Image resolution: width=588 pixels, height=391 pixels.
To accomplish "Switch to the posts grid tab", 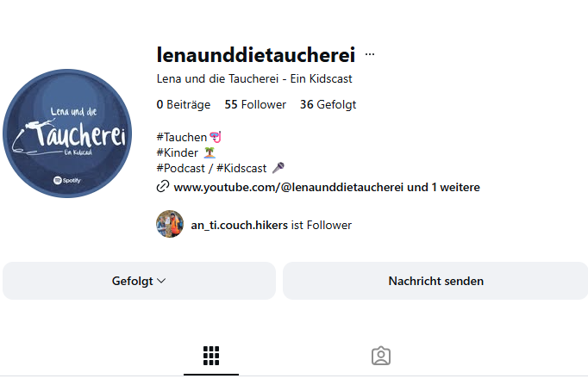I will (x=211, y=356).
